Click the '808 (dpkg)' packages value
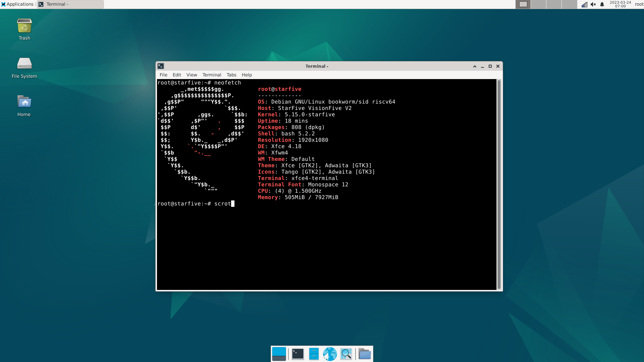 308,127
